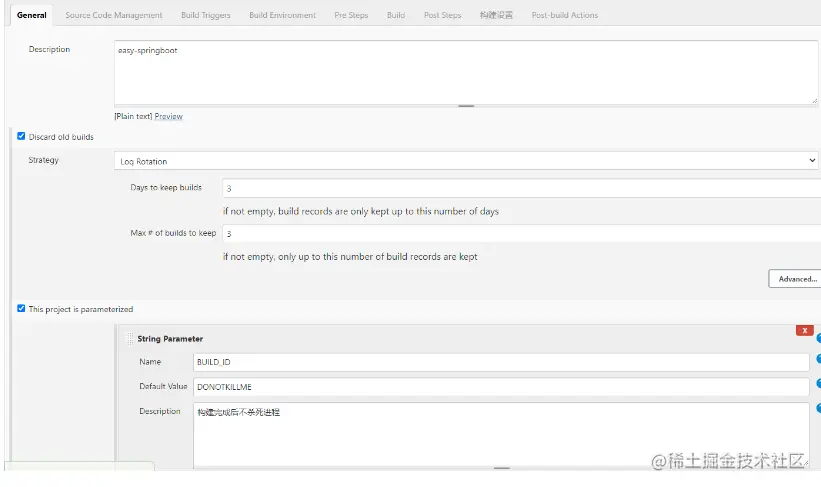
Task: Focus the Days to keep builds field
Action: tap(522, 188)
